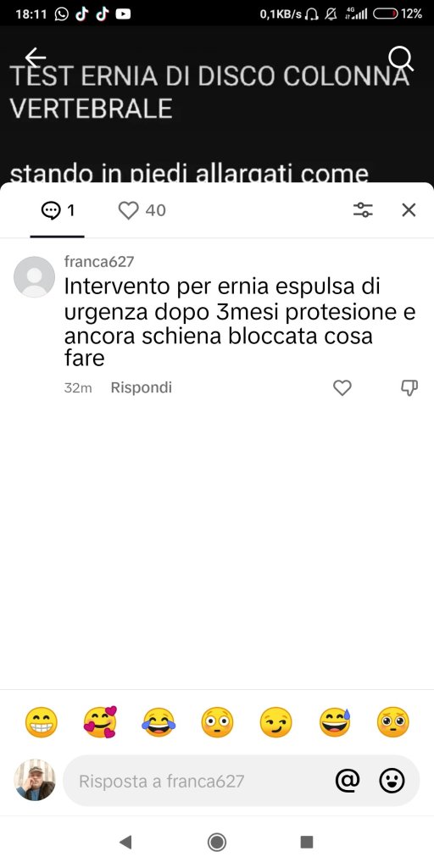
Task: Like franca627's comment with heart
Action: 342,388
